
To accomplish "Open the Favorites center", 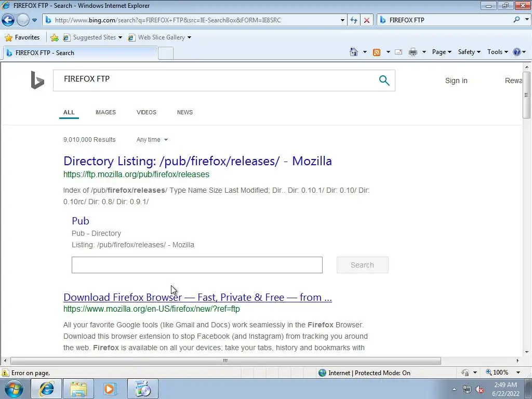I will (x=22, y=37).
